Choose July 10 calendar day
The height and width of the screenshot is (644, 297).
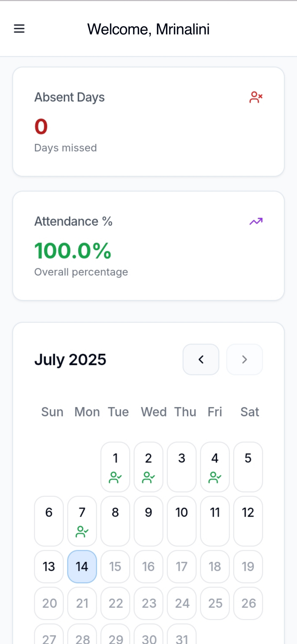click(x=181, y=521)
